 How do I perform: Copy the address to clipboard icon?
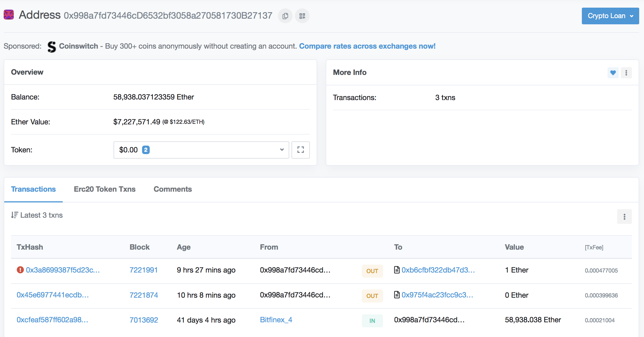tap(285, 16)
